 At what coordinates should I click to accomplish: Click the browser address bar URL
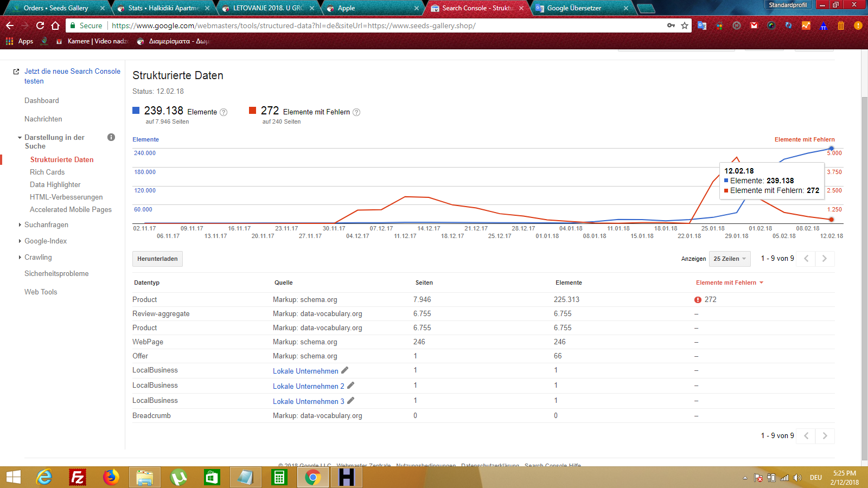click(x=293, y=25)
